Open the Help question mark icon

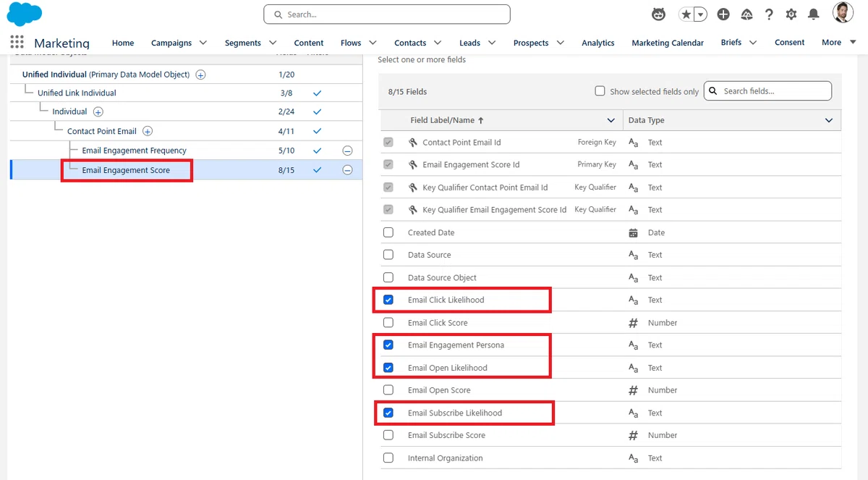pyautogui.click(x=769, y=14)
